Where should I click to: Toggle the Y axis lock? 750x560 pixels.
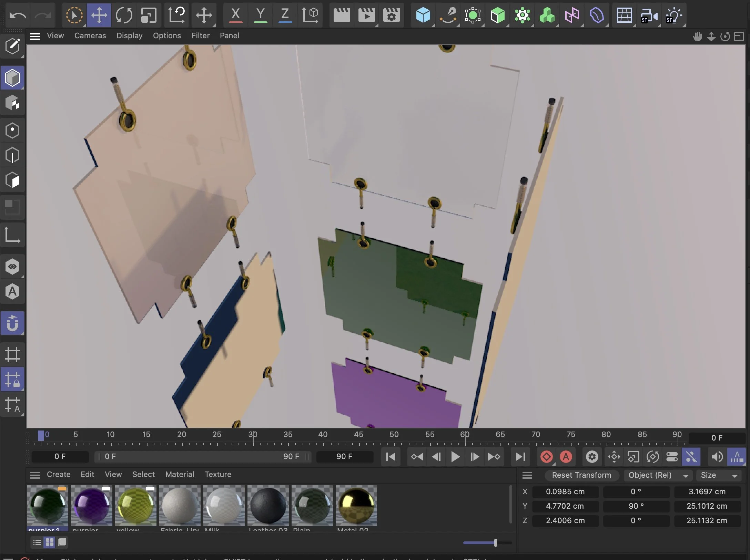[x=260, y=15]
